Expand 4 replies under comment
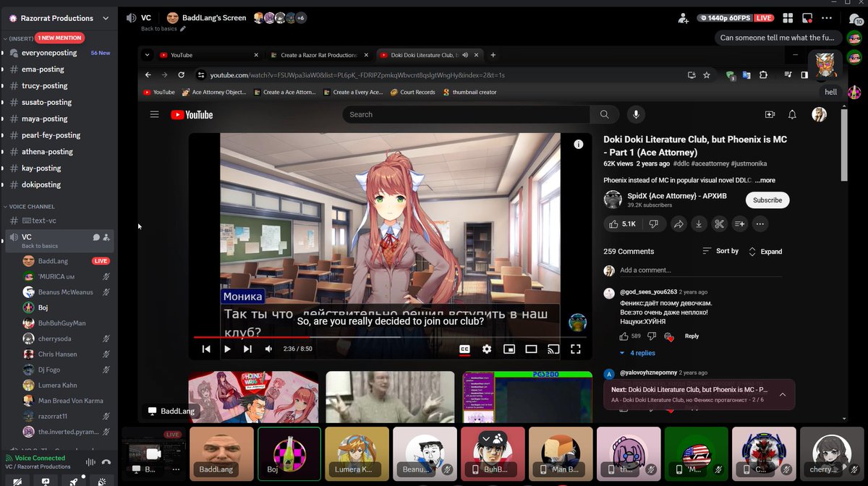This screenshot has height=486, width=868. [637, 353]
